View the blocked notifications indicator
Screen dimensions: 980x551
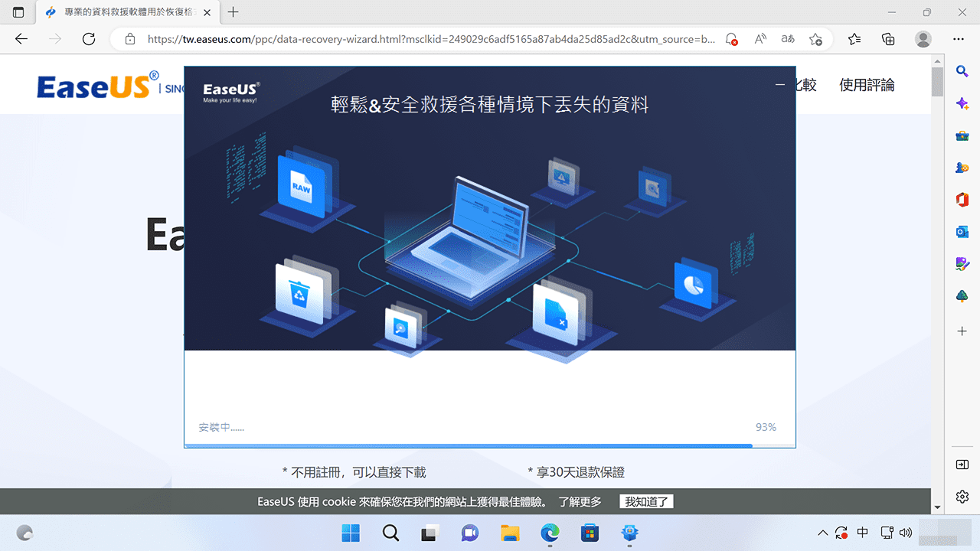(730, 38)
